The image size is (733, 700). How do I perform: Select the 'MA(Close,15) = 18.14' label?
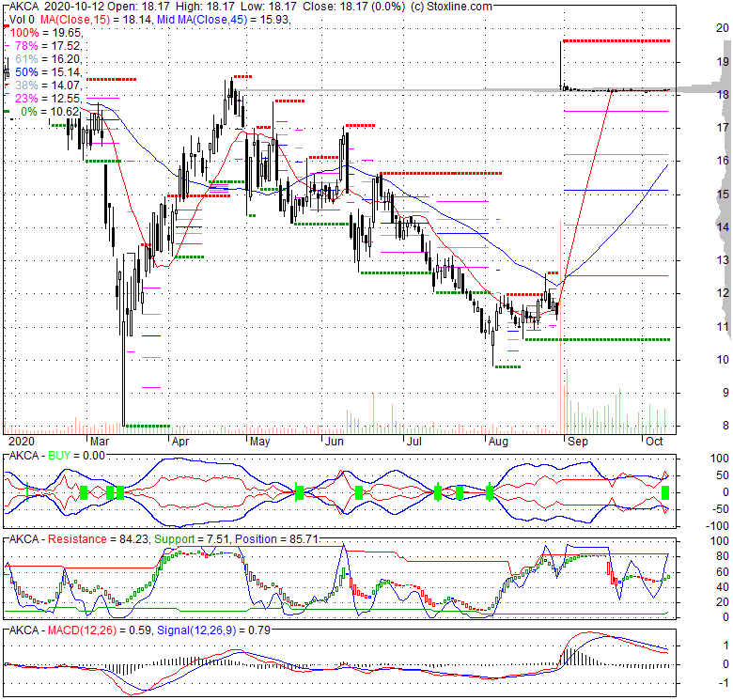96,20
